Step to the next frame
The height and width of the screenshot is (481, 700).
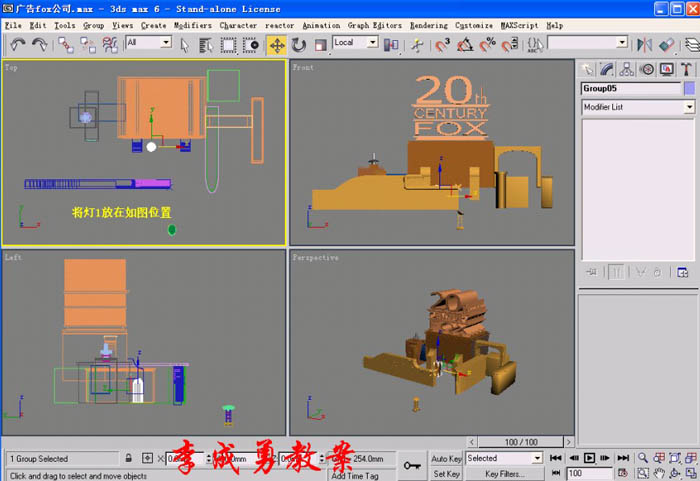click(605, 458)
